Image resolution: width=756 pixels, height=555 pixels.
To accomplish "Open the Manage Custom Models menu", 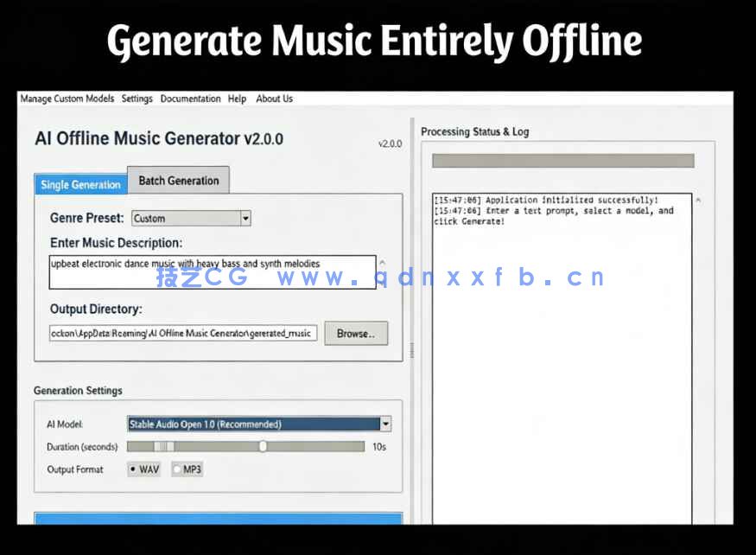I will point(67,99).
